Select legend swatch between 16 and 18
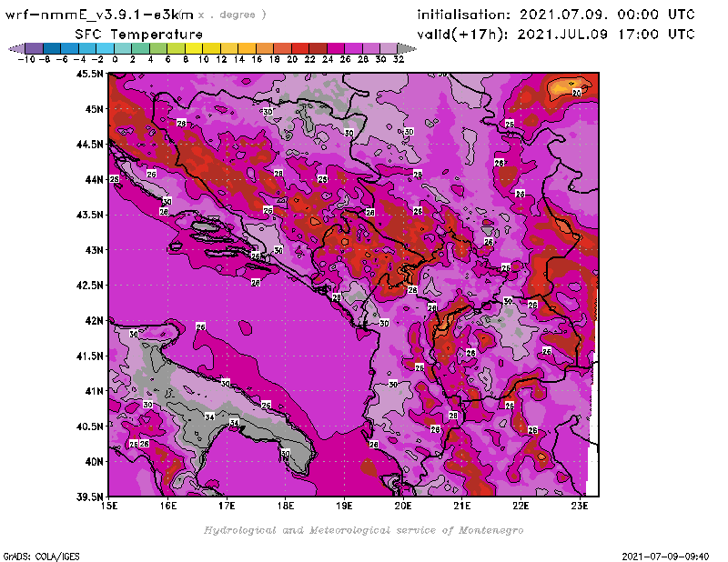Viewport: 728px width, 562px height. pyautogui.click(x=264, y=48)
